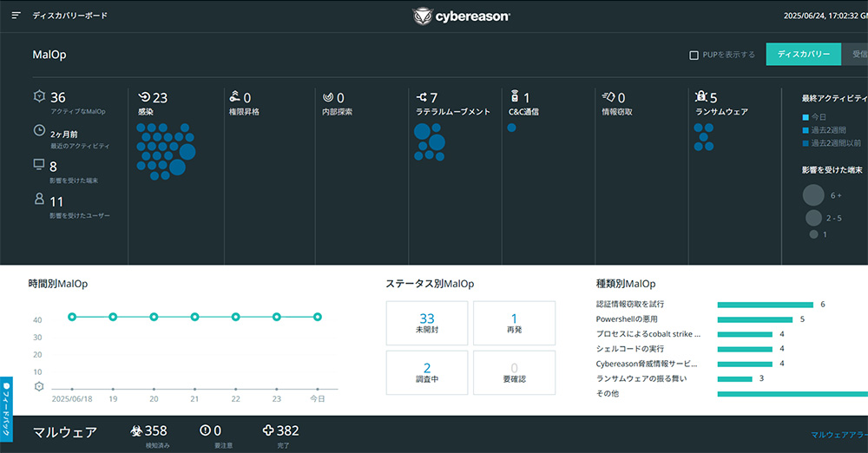Click the マルウェア section heading
The height and width of the screenshot is (453, 868).
65,432
